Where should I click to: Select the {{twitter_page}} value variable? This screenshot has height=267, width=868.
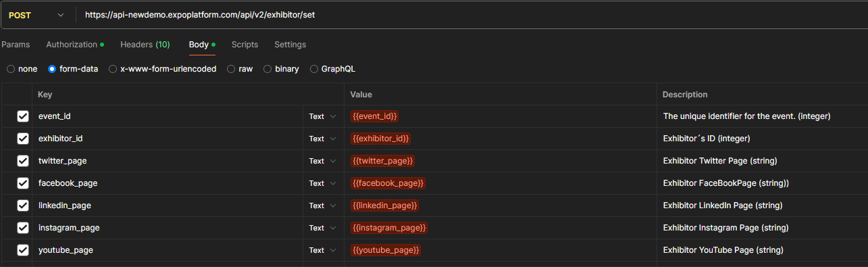pyautogui.click(x=382, y=161)
